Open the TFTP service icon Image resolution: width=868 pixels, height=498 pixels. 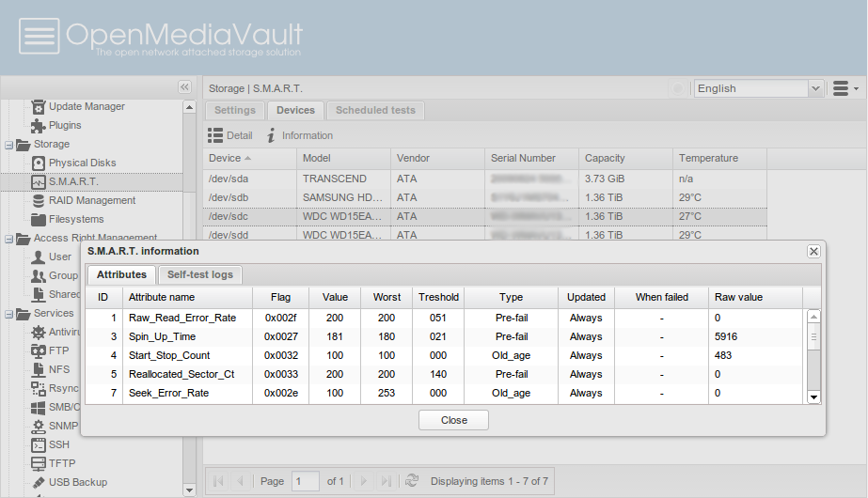[39, 463]
